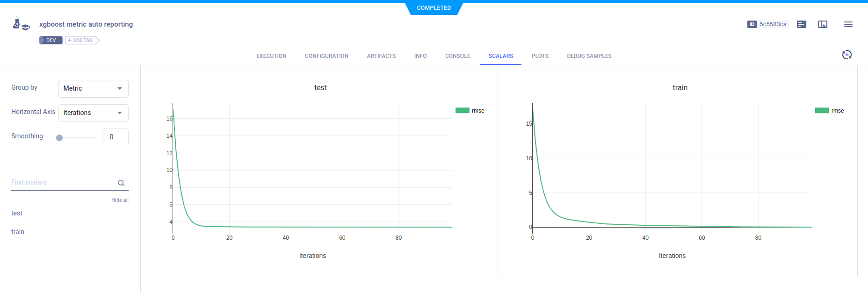Select the train metric in the sidebar
The width and height of the screenshot is (868, 293).
[18, 232]
